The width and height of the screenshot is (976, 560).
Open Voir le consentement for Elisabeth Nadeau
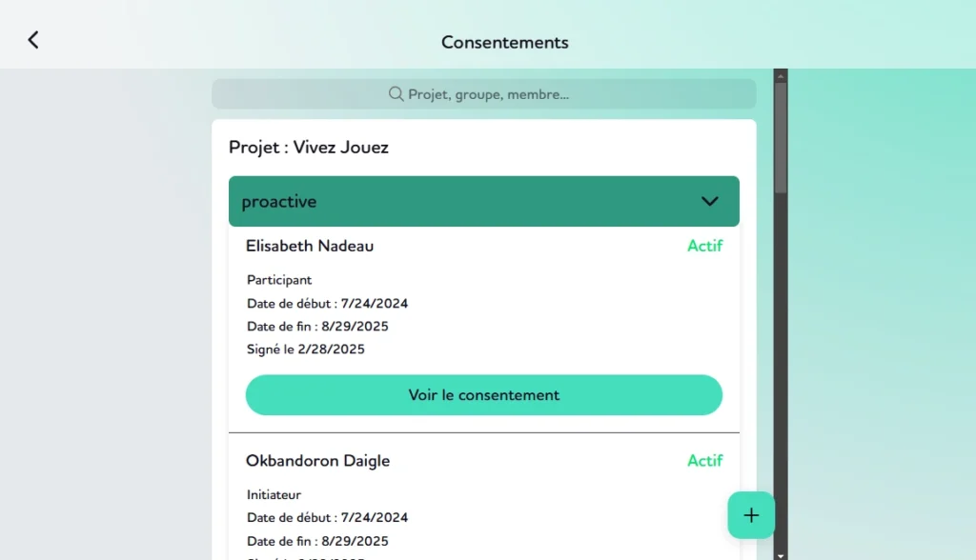[x=483, y=395]
